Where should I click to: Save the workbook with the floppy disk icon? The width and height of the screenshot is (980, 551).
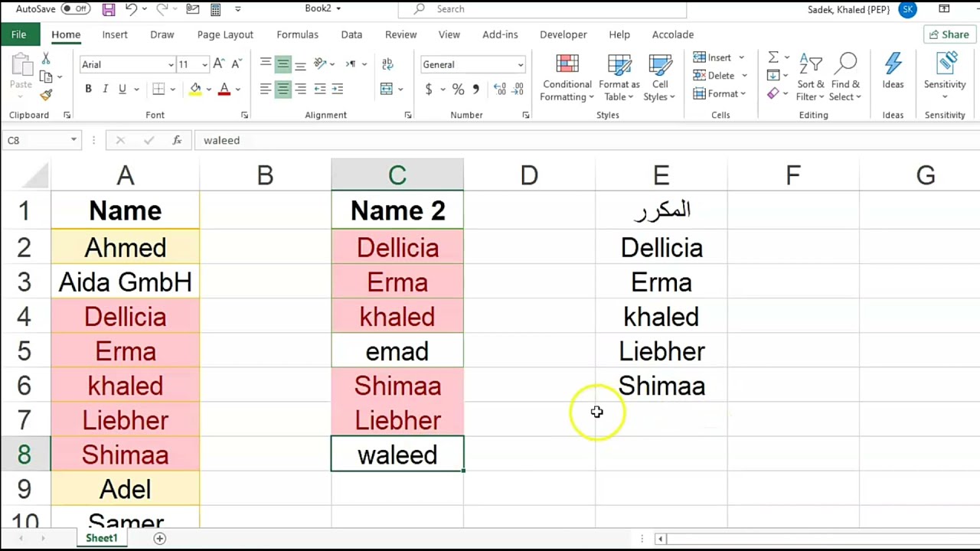click(x=108, y=9)
